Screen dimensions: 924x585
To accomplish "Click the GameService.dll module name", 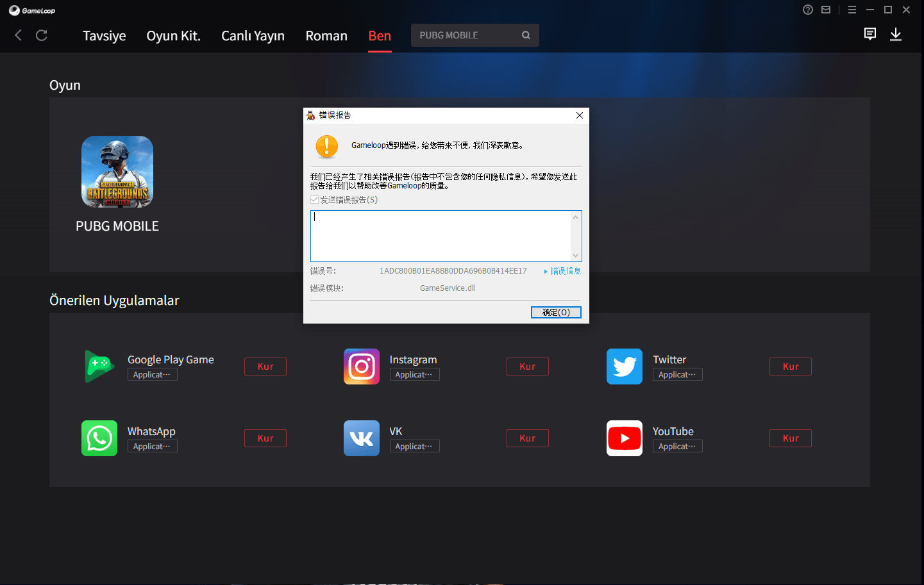I will [x=448, y=288].
